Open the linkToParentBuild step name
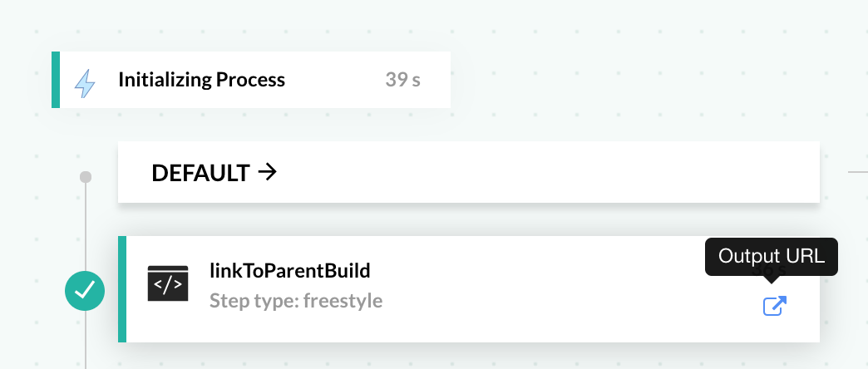The width and height of the screenshot is (868, 369). click(290, 270)
